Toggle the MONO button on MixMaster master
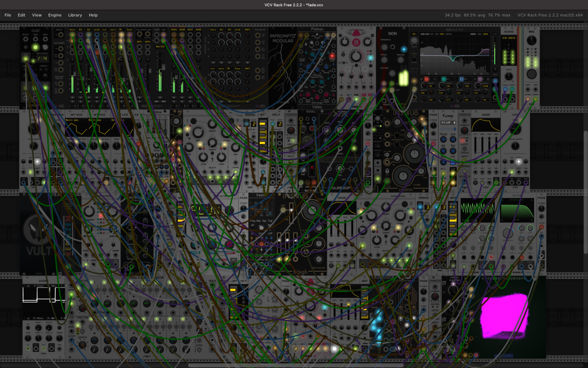Screen dimensions: 588x368 point(163,102)
